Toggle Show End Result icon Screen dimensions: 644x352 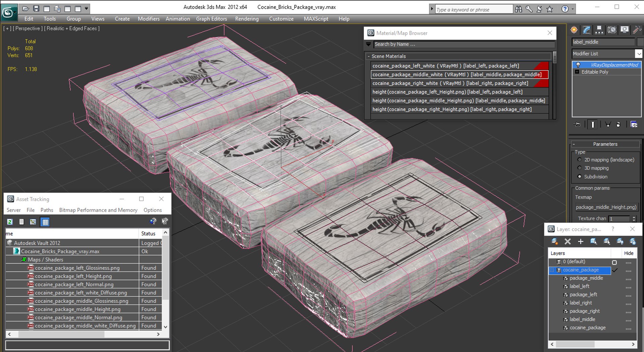pyautogui.click(x=593, y=124)
